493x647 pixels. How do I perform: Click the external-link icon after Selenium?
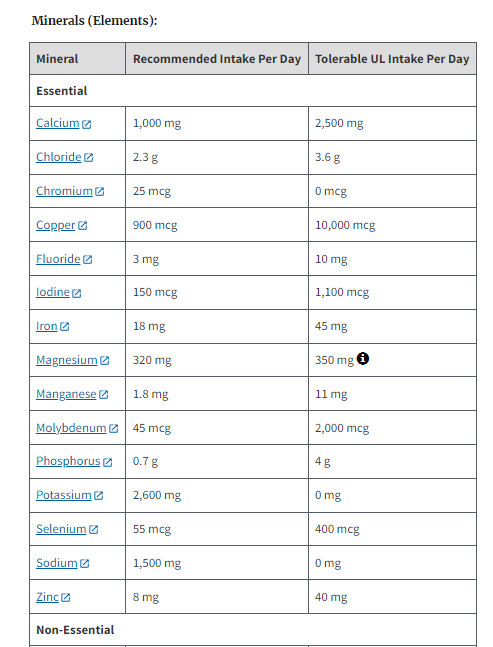click(94, 529)
